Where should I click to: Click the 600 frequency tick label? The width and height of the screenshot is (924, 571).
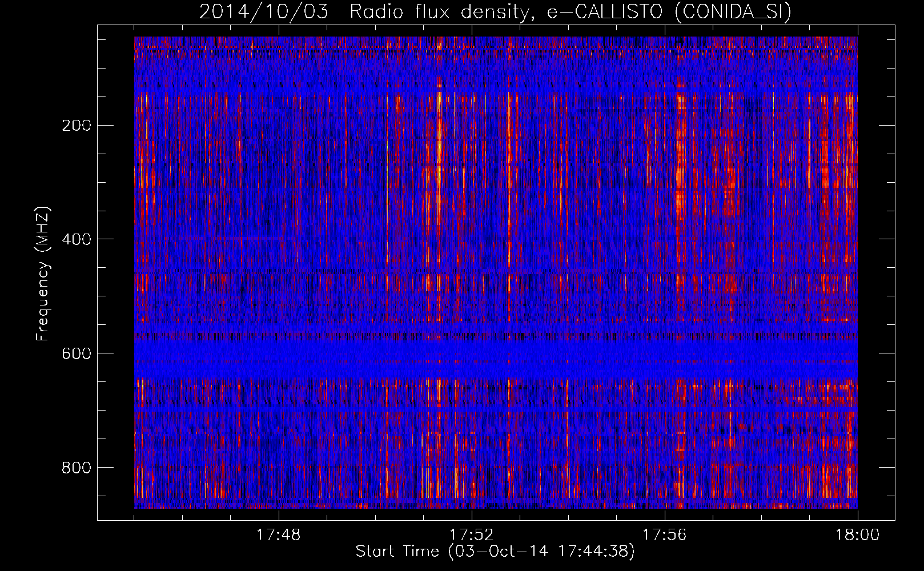point(77,354)
